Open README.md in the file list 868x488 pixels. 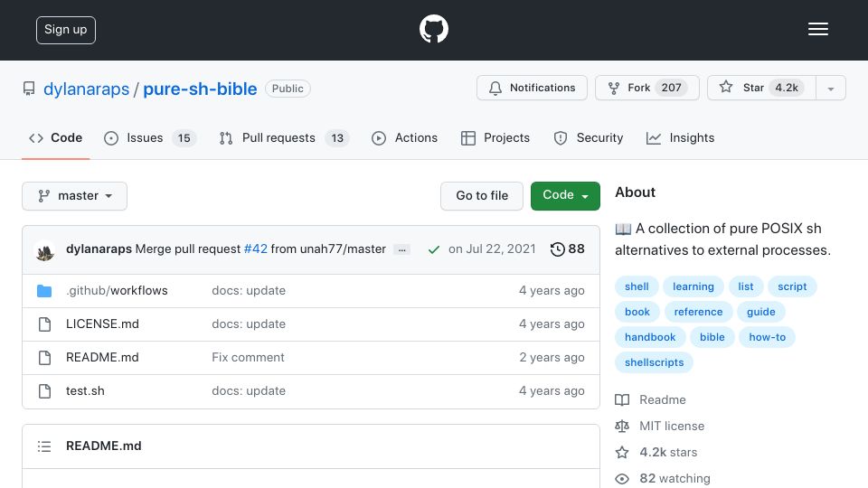pos(102,358)
